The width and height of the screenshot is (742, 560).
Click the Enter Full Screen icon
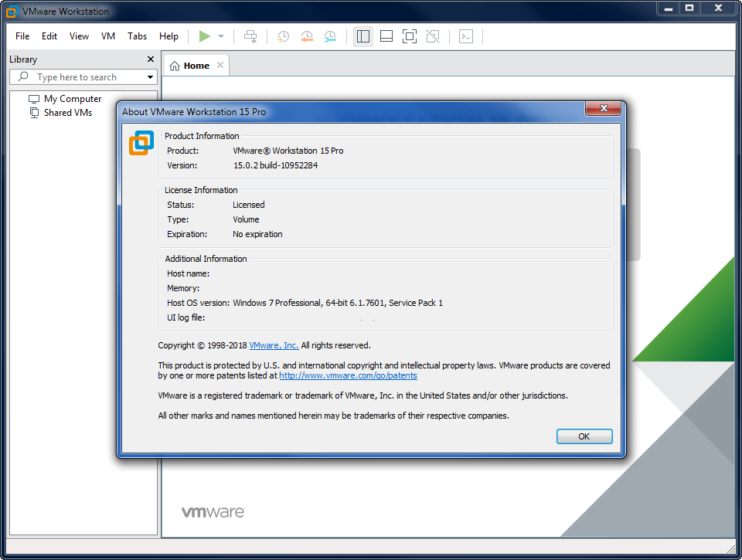pos(410,36)
